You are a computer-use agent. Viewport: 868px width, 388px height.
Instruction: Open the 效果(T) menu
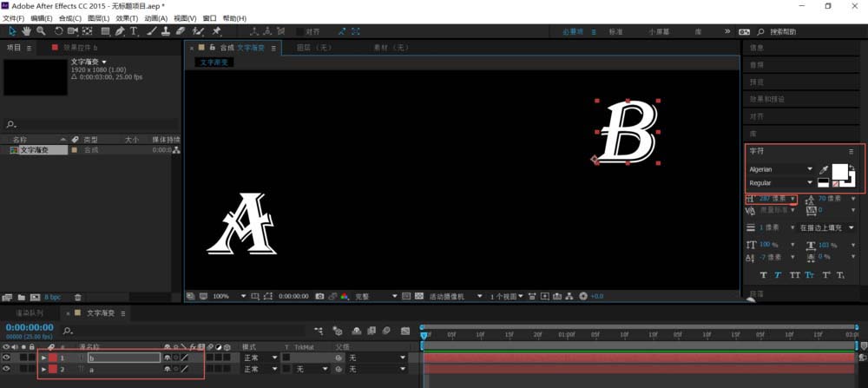(x=127, y=18)
